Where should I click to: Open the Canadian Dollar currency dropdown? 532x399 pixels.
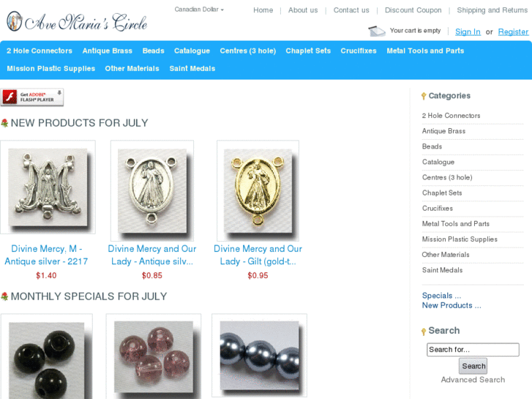pos(199,10)
